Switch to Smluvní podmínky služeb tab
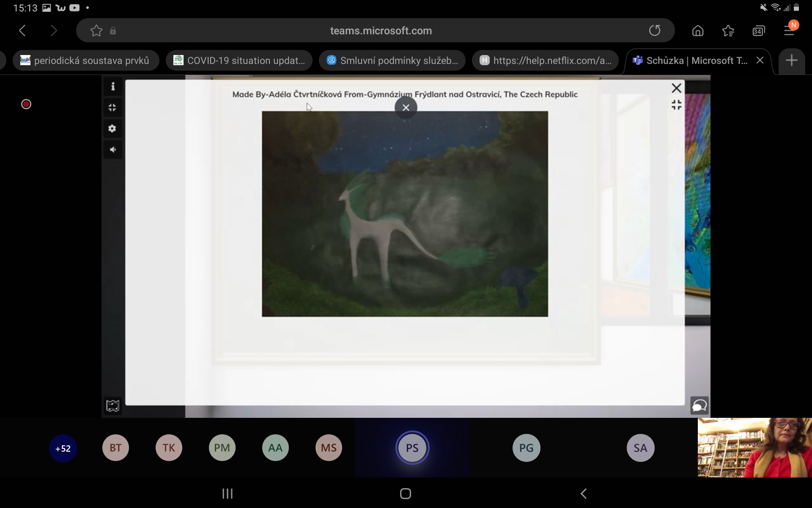 tap(392, 61)
